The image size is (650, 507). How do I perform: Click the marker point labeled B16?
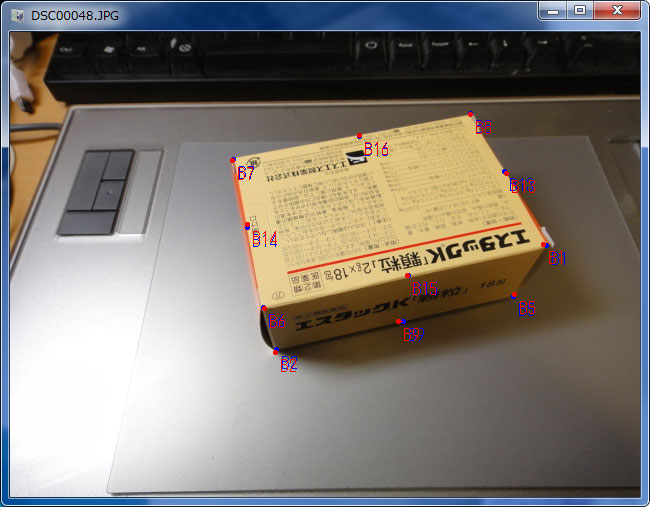359,136
